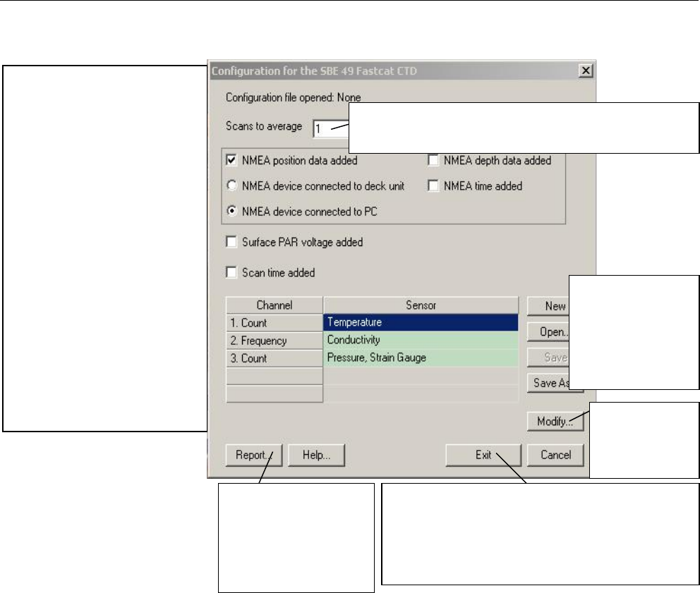Enable NMEA depth data added
The image size is (700, 593).
(x=433, y=160)
